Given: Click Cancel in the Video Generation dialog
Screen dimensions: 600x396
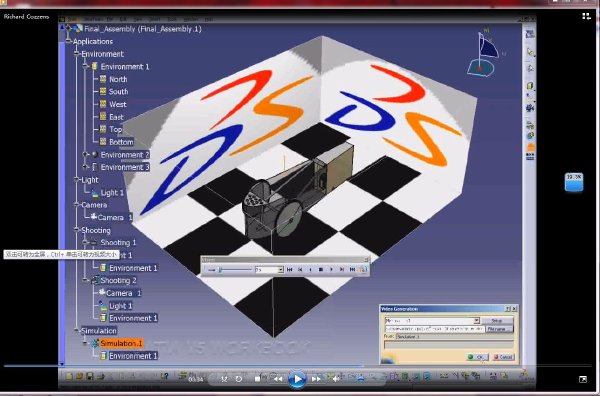Looking at the screenshot, I should pyautogui.click(x=503, y=357).
